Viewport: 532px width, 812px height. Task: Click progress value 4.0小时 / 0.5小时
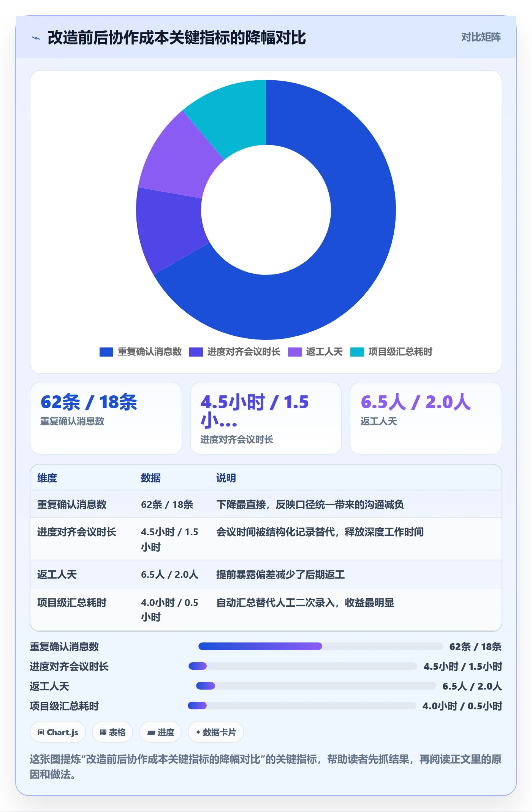coord(462,706)
